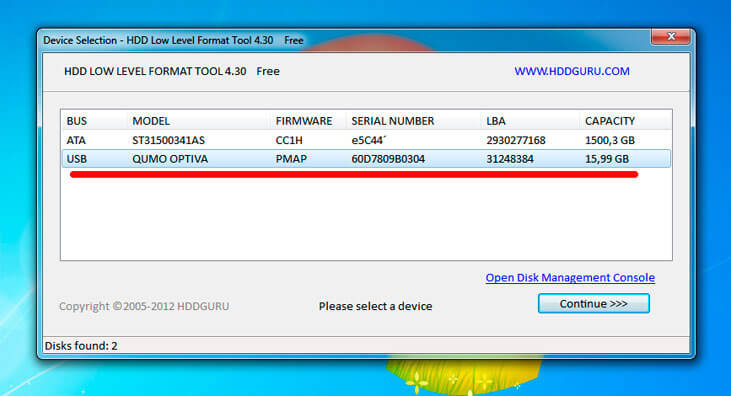Click the PMAP firmware cell
The width and height of the screenshot is (731, 396).
tap(291, 159)
